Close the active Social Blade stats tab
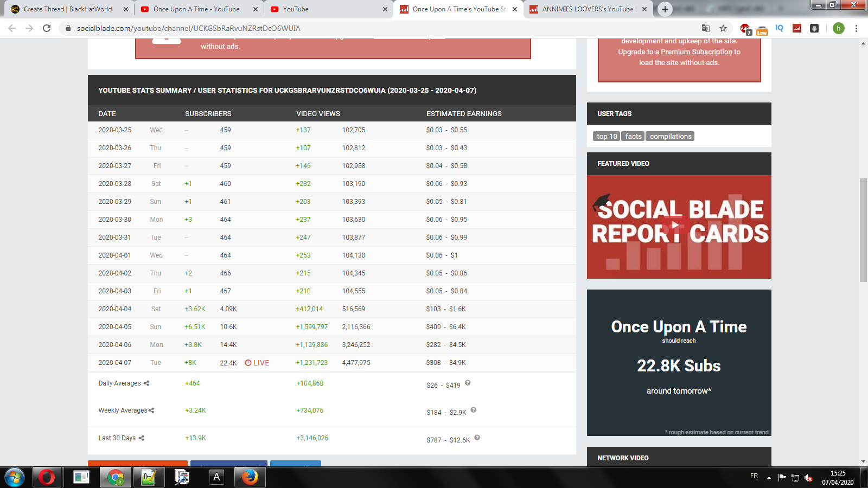This screenshot has height=488, width=868. pyautogui.click(x=515, y=9)
